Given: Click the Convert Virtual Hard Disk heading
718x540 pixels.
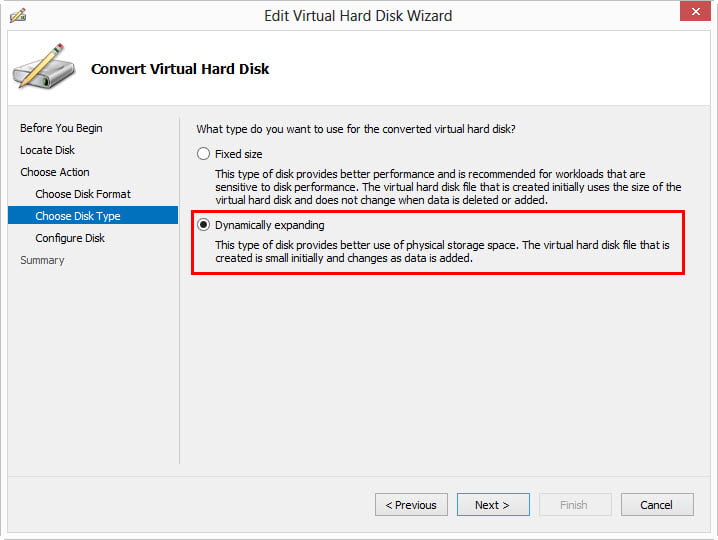Looking at the screenshot, I should point(180,69).
